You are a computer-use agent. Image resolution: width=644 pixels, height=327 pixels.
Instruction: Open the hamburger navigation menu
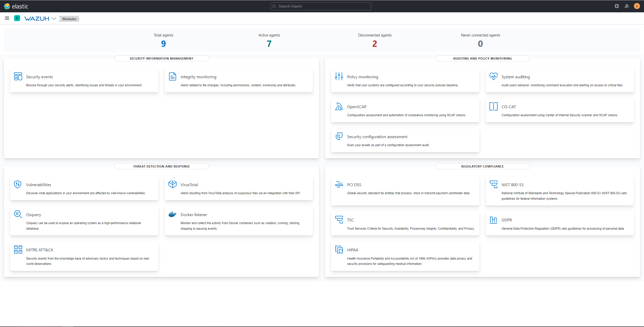pyautogui.click(x=7, y=18)
